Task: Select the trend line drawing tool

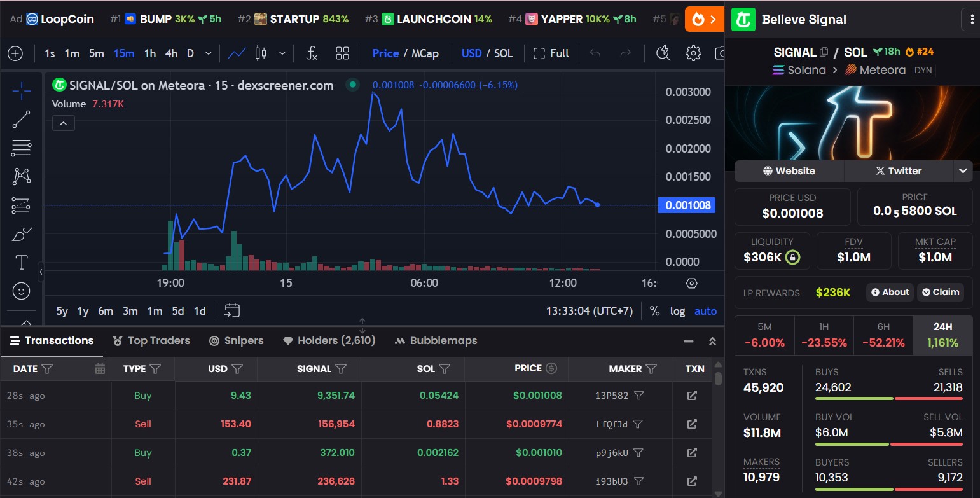Action: 22,120
